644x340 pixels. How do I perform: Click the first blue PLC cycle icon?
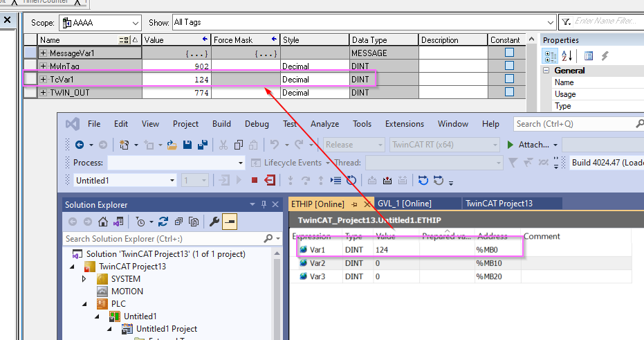click(423, 180)
